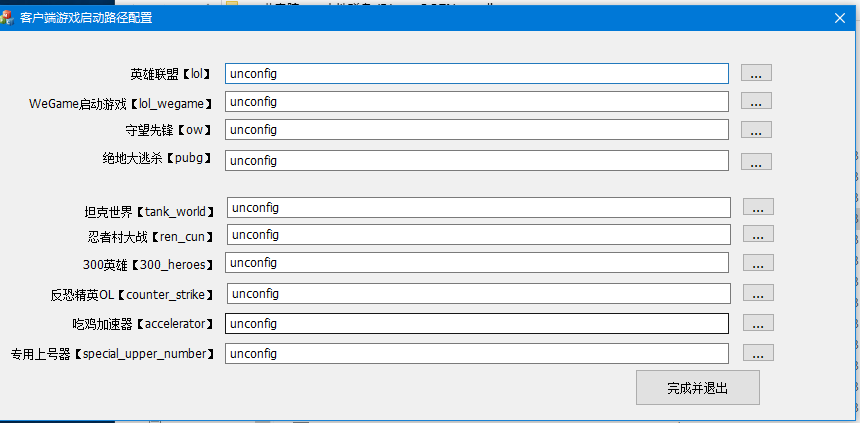Viewport: 860px width, 423px height.
Task: Focus the 英雄联盟【lol】 path field
Action: click(477, 73)
